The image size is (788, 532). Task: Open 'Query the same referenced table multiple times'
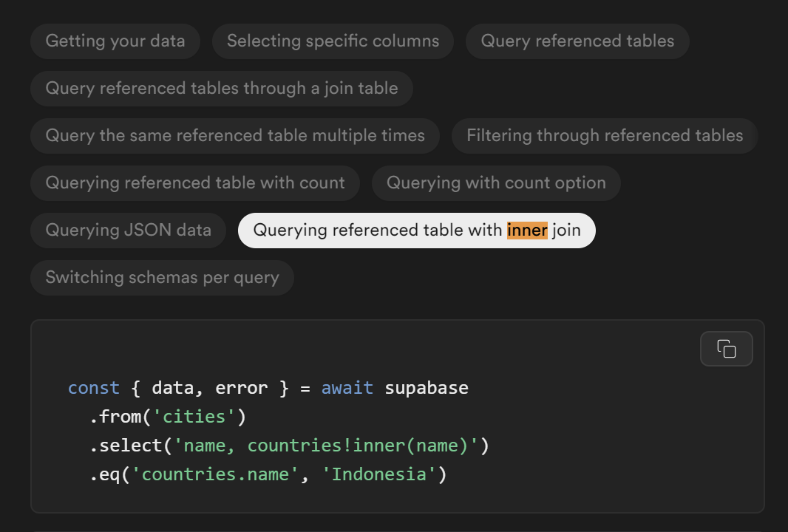click(235, 136)
